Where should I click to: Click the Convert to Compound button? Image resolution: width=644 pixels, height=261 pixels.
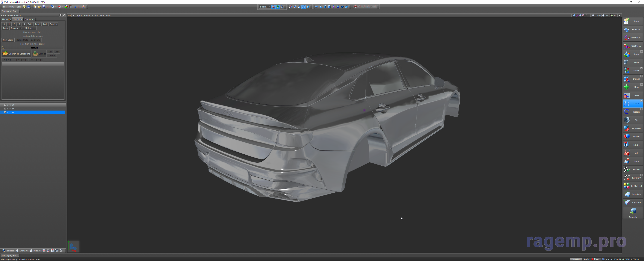[16, 54]
